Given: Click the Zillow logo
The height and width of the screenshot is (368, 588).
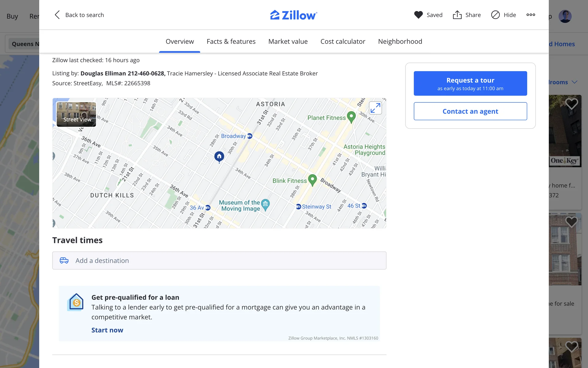Looking at the screenshot, I should coord(293,15).
